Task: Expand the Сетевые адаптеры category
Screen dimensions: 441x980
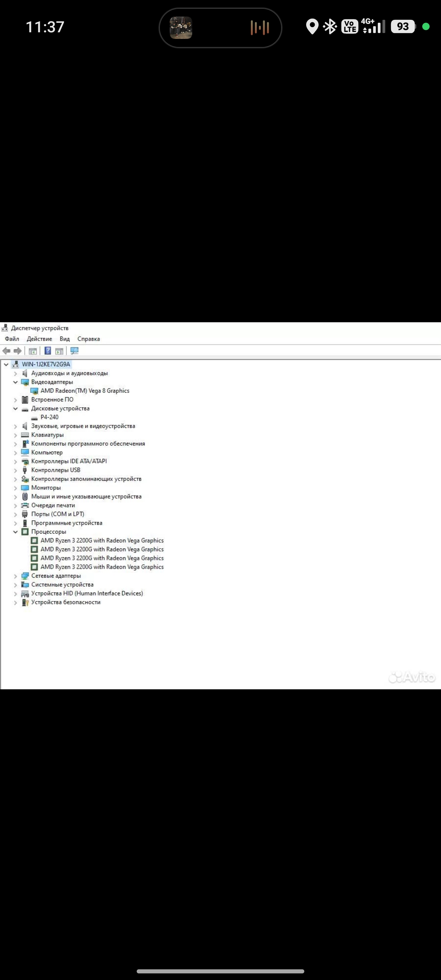Action: tap(15, 576)
